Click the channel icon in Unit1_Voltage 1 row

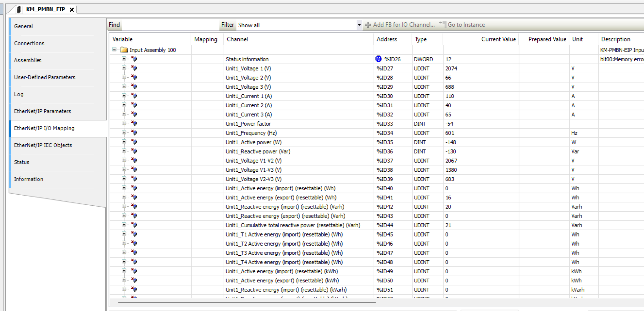[x=134, y=68]
